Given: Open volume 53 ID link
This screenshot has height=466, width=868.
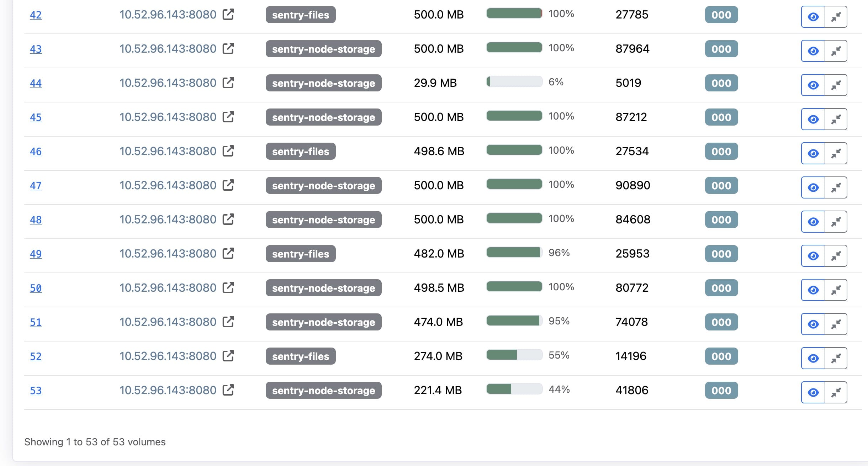Looking at the screenshot, I should tap(36, 391).
